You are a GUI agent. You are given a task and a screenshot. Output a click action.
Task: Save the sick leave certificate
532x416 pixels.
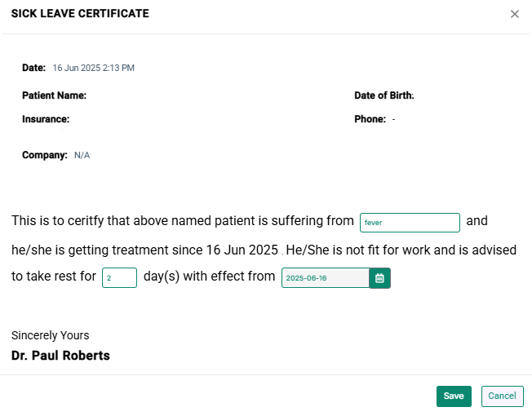(454, 396)
